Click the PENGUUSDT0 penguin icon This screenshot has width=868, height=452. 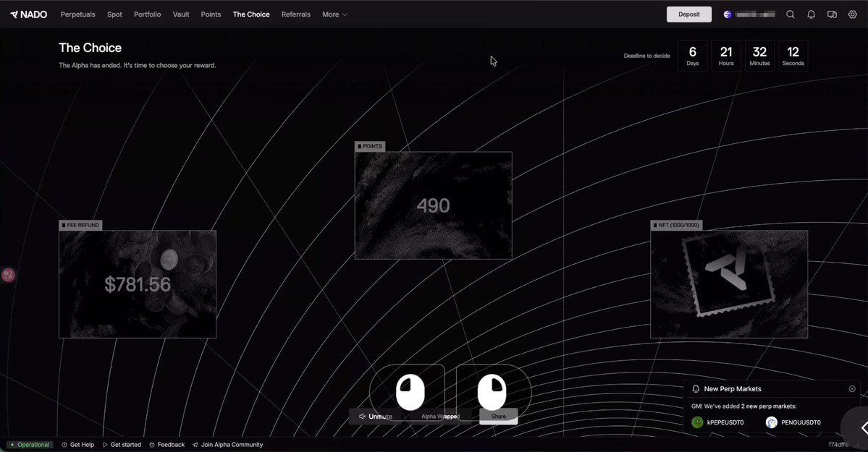[771, 422]
